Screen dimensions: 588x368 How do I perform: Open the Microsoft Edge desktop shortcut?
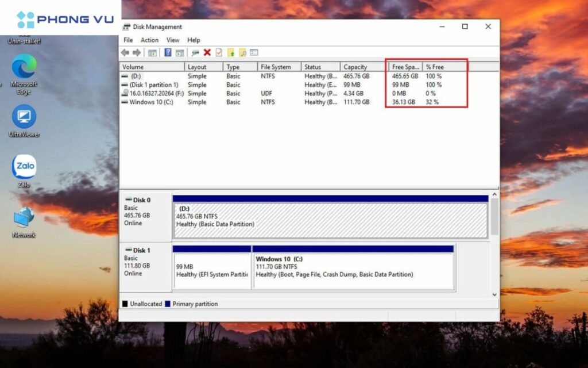coord(24,68)
